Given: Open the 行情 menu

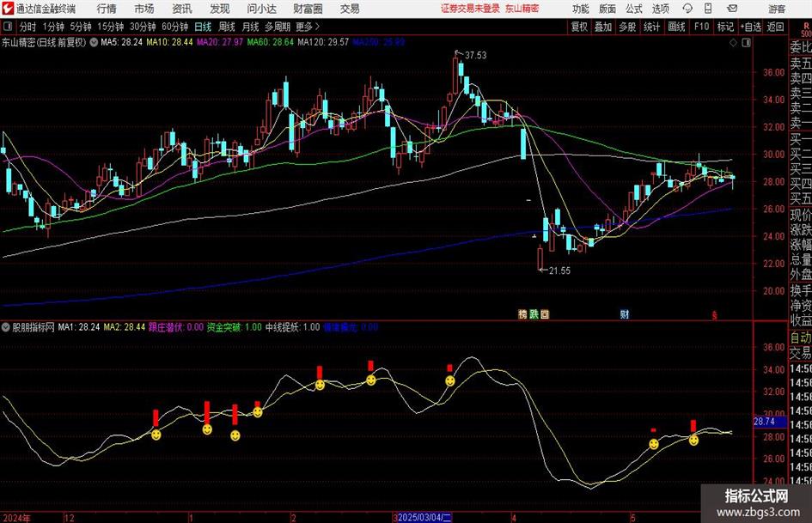Looking at the screenshot, I should coord(107,9).
